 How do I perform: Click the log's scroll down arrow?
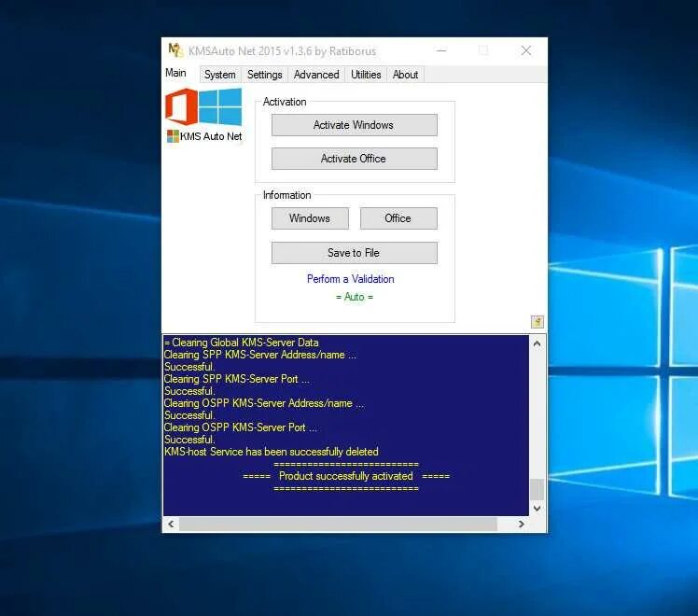(537, 509)
